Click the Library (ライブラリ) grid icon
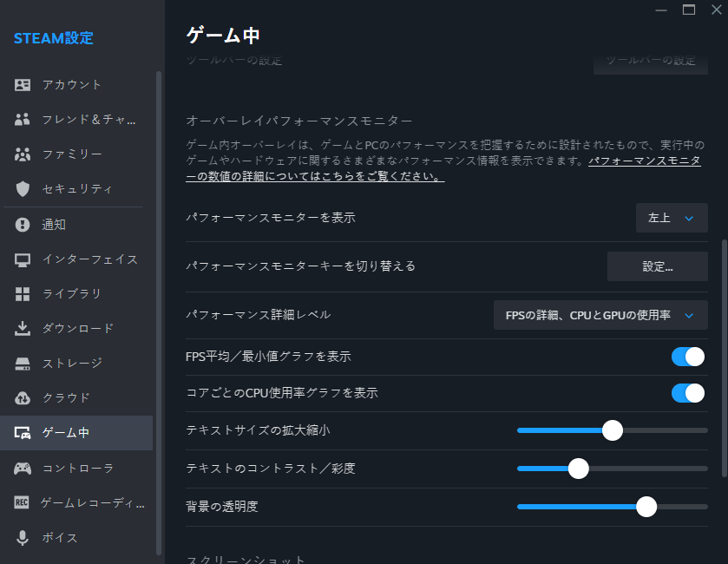 23,294
